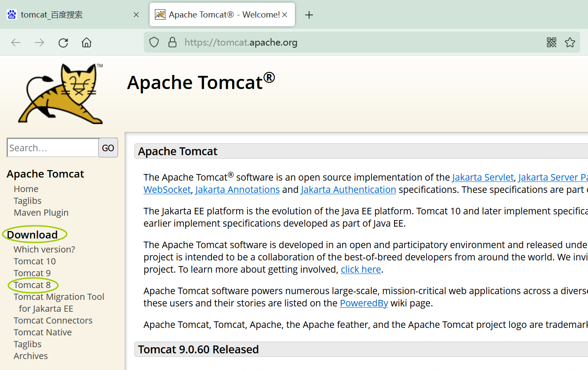Screen dimensions: 588x370
Task: Click the QR code icon in address bar
Action: (551, 42)
